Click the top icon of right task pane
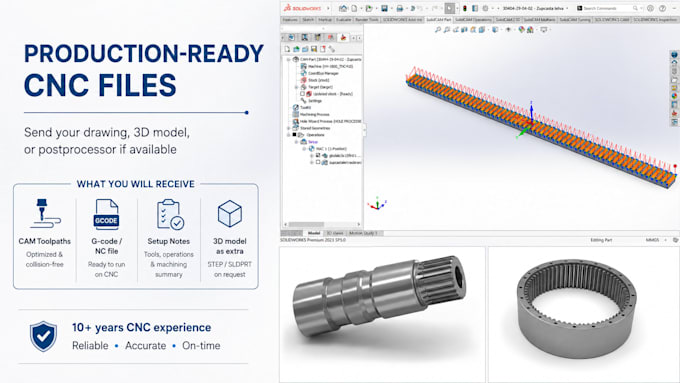The width and height of the screenshot is (680, 383). (674, 55)
